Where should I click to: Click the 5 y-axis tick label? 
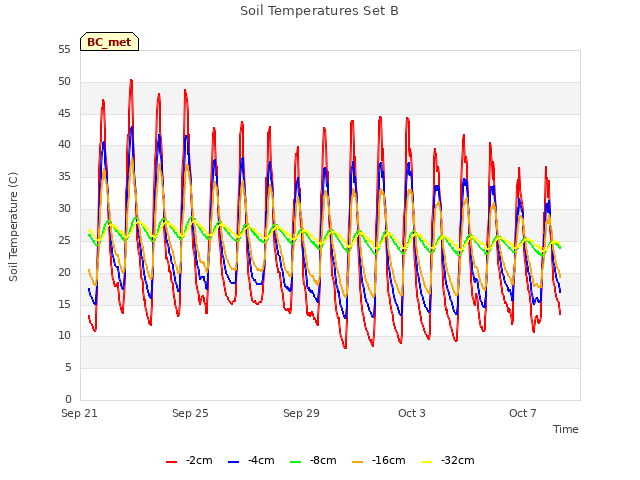(68, 368)
